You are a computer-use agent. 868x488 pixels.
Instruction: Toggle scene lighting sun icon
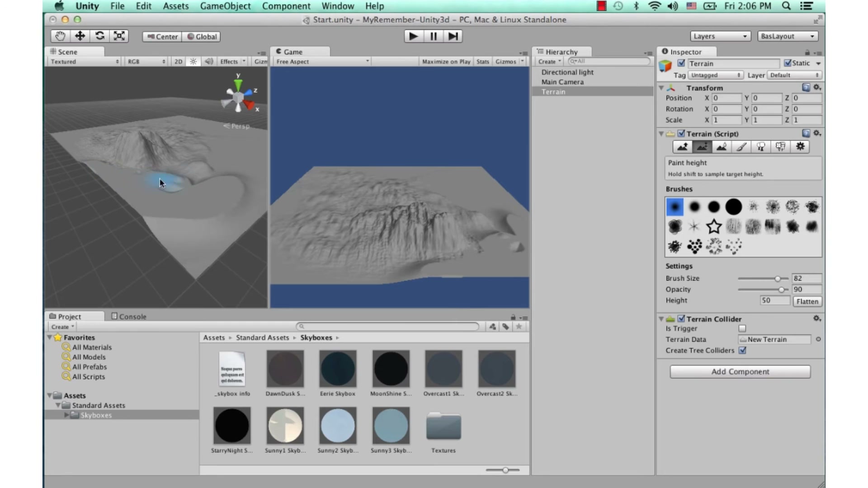coord(193,61)
